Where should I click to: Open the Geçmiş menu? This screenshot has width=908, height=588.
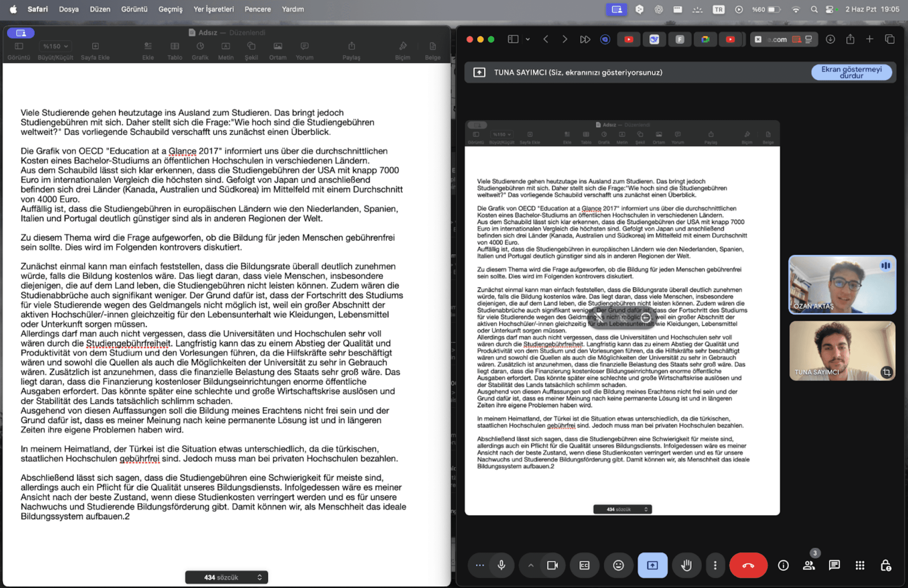170,9
